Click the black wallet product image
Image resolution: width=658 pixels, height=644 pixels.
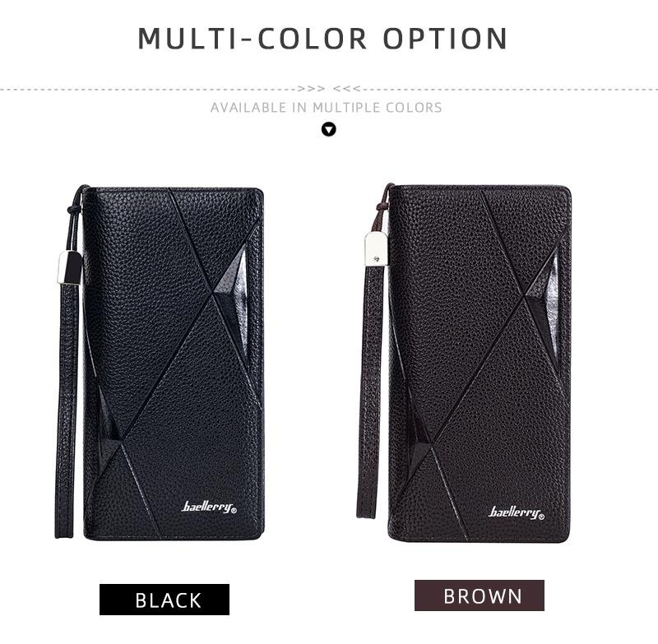[x=160, y=363]
